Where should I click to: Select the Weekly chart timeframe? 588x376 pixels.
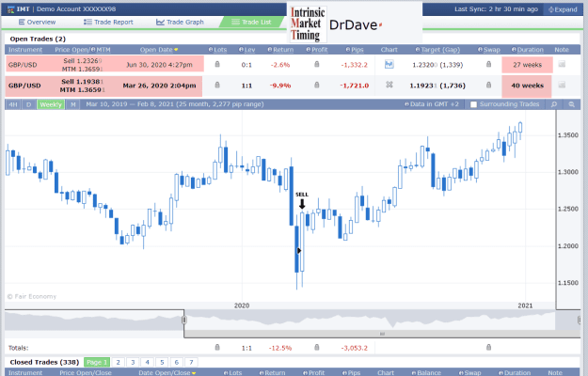(x=51, y=104)
